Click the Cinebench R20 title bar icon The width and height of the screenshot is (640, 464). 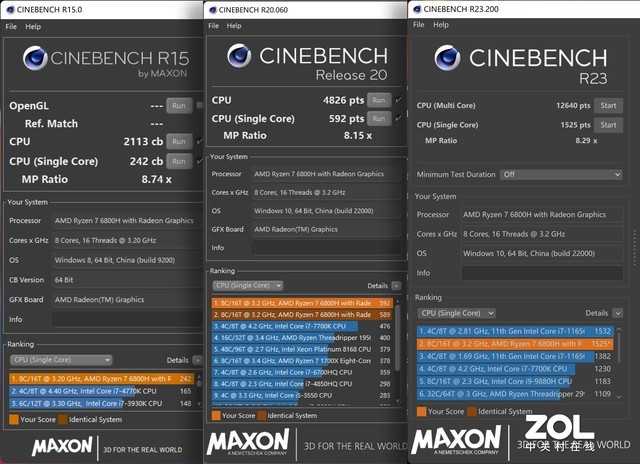[213, 10]
